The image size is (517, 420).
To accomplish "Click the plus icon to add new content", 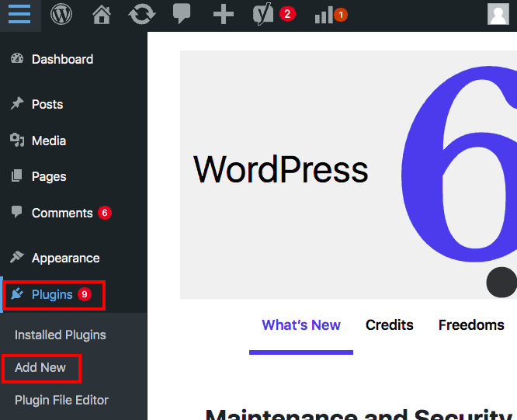I will 224,15.
